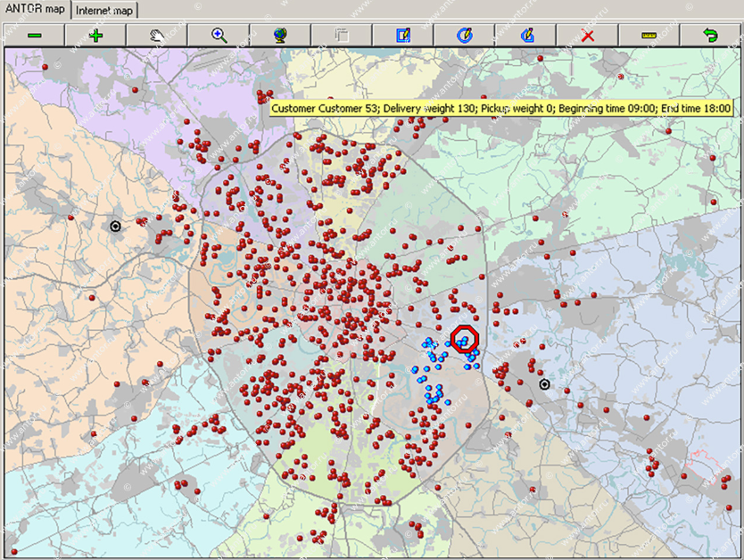The image size is (744, 560).
Task: Select the yellow ruler measure tool
Action: click(x=649, y=35)
